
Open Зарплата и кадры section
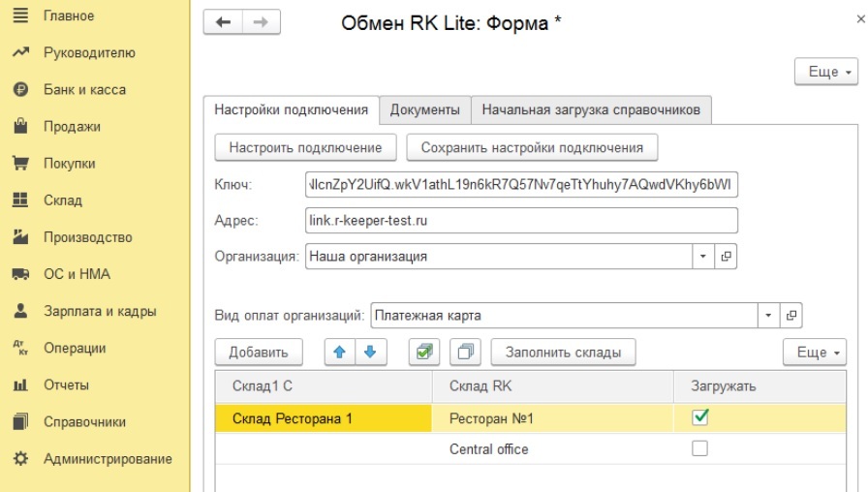pyautogui.click(x=100, y=311)
